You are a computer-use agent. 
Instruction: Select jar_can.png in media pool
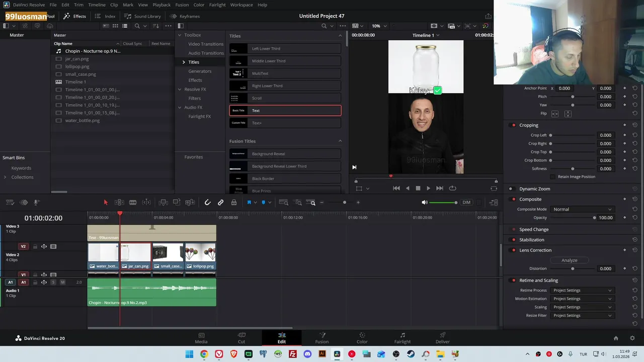[77, 59]
